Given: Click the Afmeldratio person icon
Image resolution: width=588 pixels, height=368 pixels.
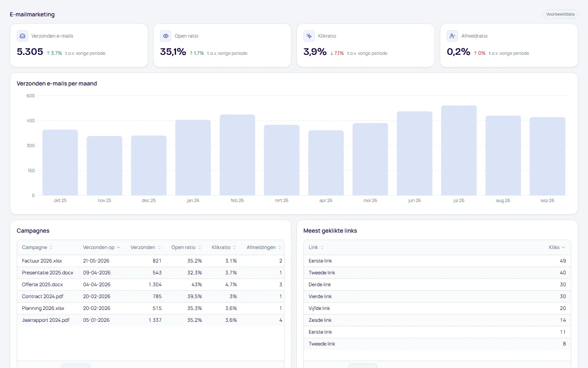Looking at the screenshot, I should pyautogui.click(x=452, y=36).
